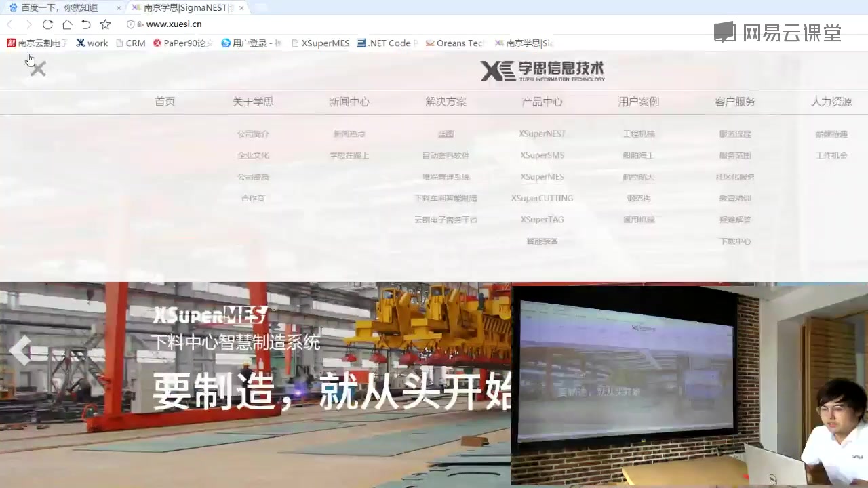Viewport: 868px width, 488px height.
Task: Open the 南京学思|Sic bookmark
Action: 524,43
